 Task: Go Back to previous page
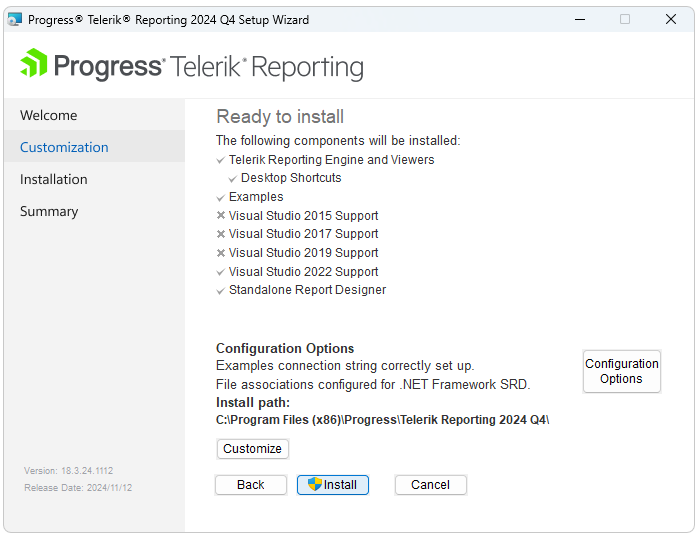(251, 485)
